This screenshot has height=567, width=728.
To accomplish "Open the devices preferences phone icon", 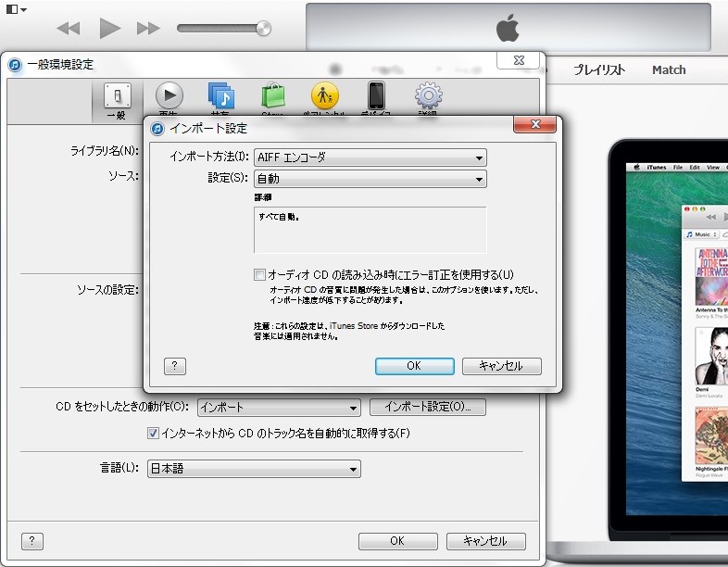I will coord(376,95).
